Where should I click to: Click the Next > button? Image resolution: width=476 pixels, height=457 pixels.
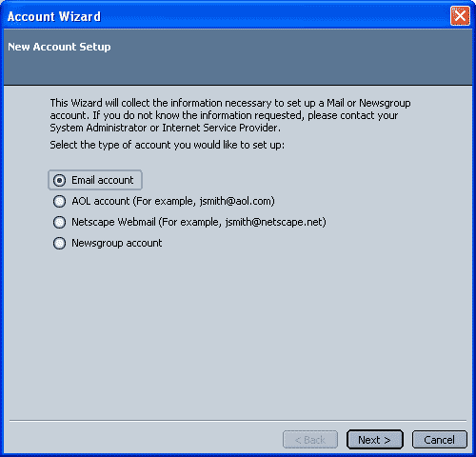click(375, 440)
